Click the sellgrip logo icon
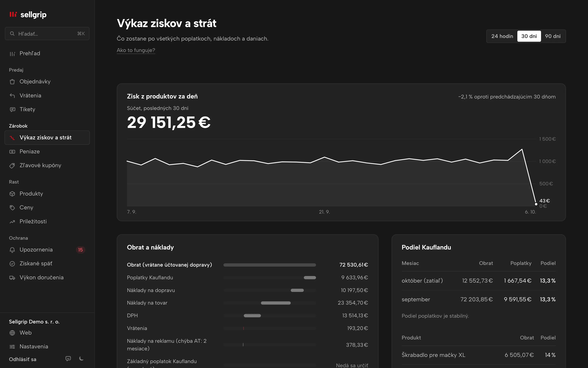Screen dimensions: 588x368 13,14
